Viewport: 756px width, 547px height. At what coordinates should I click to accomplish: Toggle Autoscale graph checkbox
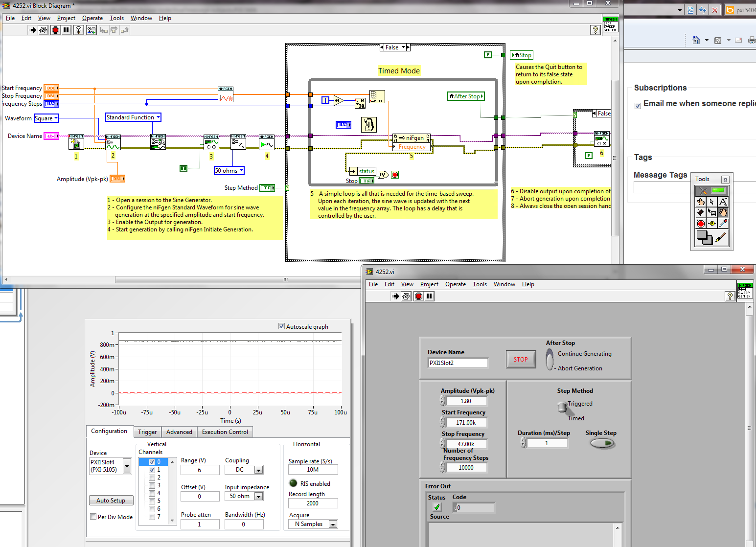281,326
